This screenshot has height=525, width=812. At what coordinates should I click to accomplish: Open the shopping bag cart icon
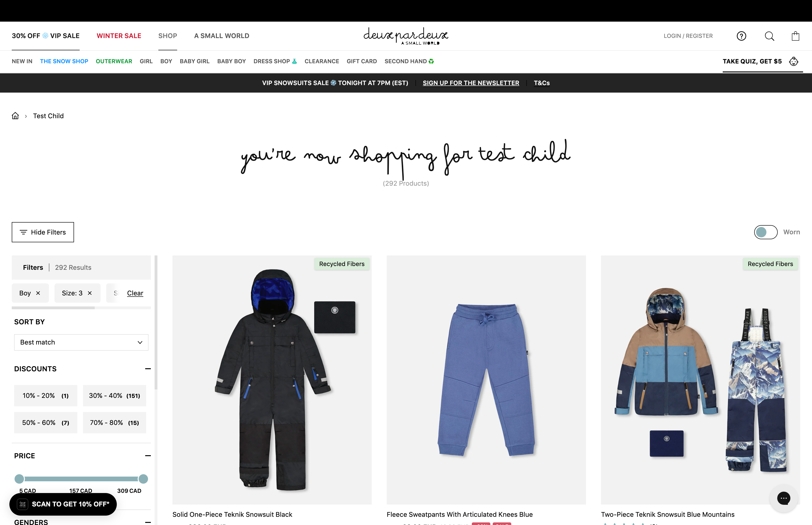(x=795, y=36)
